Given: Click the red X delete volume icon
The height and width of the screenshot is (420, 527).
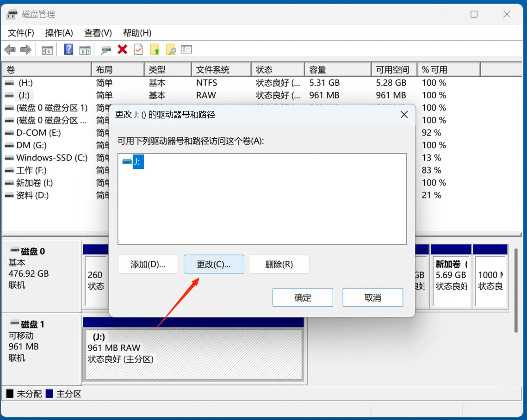Looking at the screenshot, I should click(x=122, y=49).
